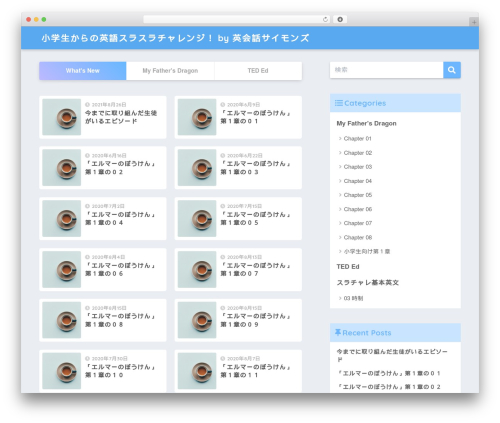The height and width of the screenshot is (423, 500).
Task: Click the circular icon beside the address bar
Action: (340, 19)
